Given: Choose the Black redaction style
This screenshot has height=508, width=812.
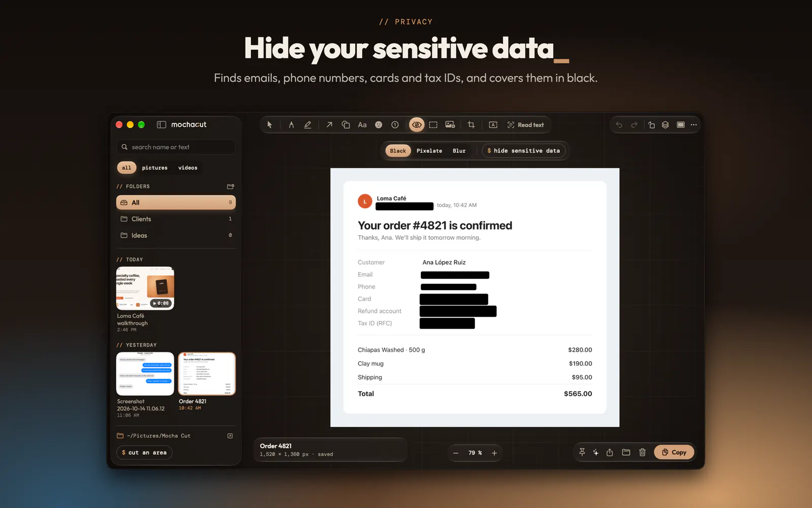Looking at the screenshot, I should tap(398, 151).
